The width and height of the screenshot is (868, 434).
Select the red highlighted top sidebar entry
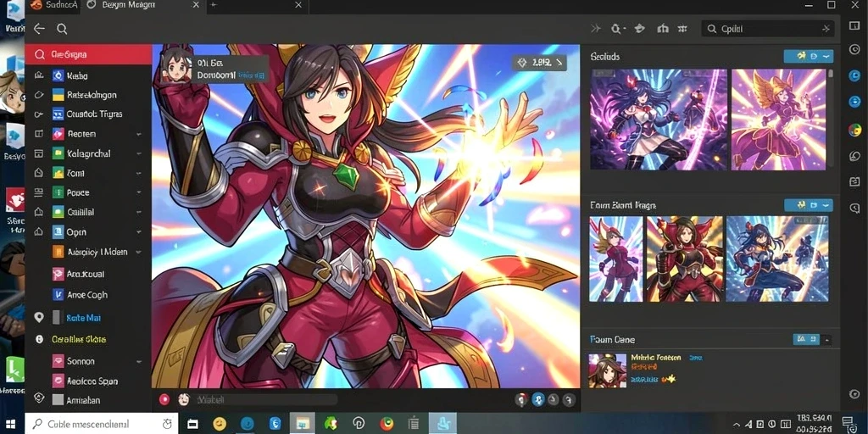[x=88, y=54]
